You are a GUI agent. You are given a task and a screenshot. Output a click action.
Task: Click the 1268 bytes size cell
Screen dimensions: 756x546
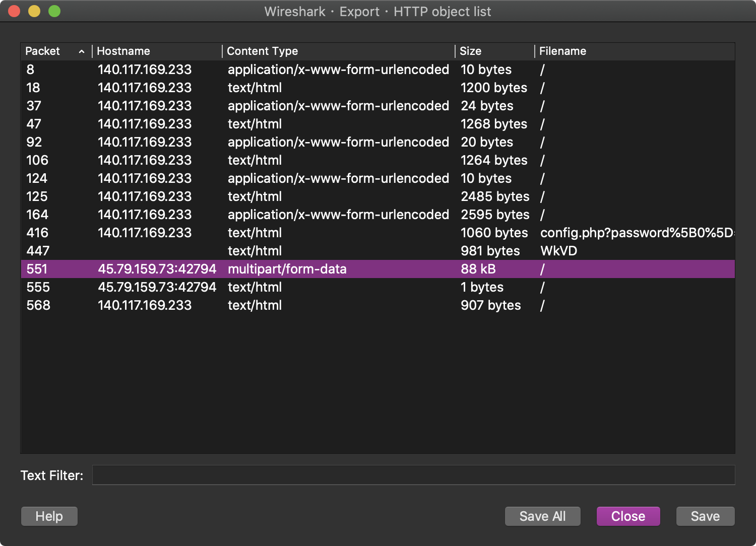click(494, 124)
